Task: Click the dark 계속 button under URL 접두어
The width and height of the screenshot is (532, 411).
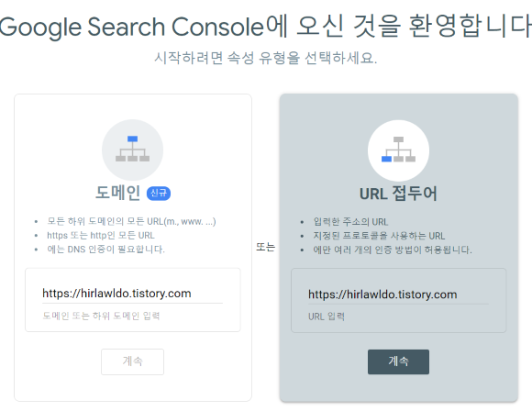Action: click(398, 361)
